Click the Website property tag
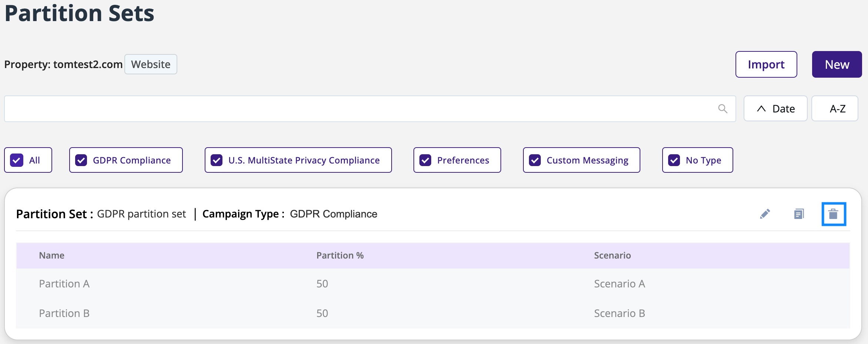 pos(151,64)
